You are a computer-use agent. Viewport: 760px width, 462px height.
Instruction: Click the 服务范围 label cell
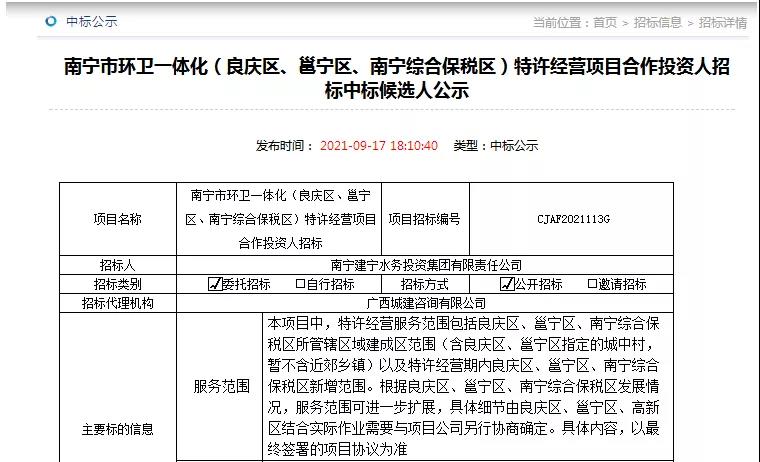pos(222,386)
